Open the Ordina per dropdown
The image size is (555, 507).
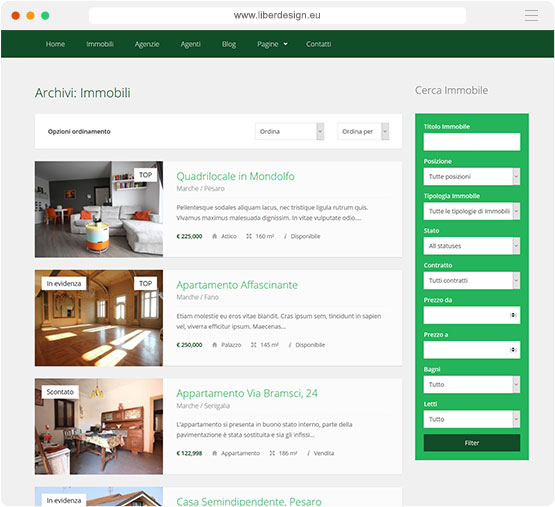[363, 131]
